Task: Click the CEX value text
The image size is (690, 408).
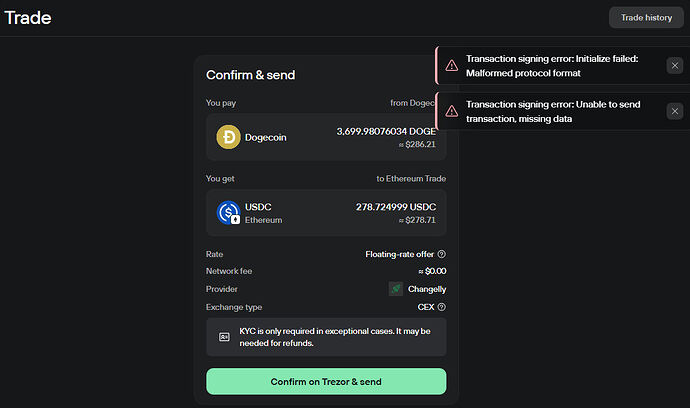Action: point(426,307)
